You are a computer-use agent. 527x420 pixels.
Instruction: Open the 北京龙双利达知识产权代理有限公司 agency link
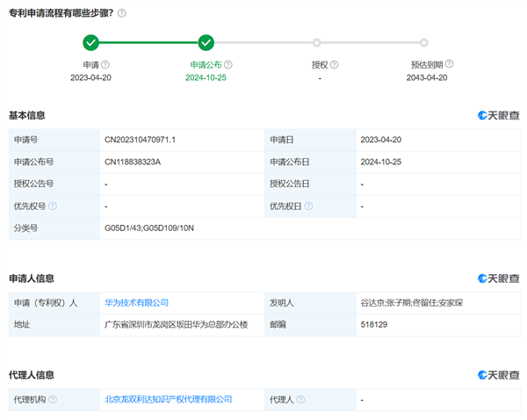click(x=168, y=400)
